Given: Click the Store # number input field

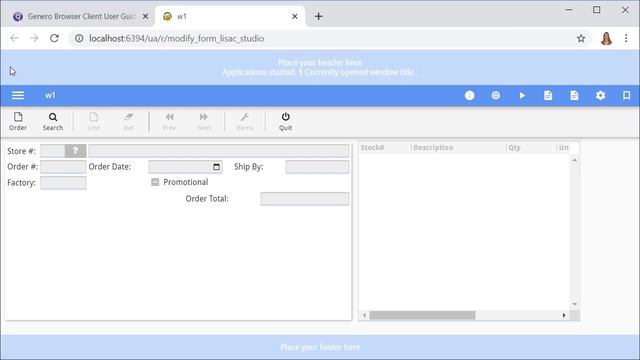Looking at the screenshot, I should (52, 151).
